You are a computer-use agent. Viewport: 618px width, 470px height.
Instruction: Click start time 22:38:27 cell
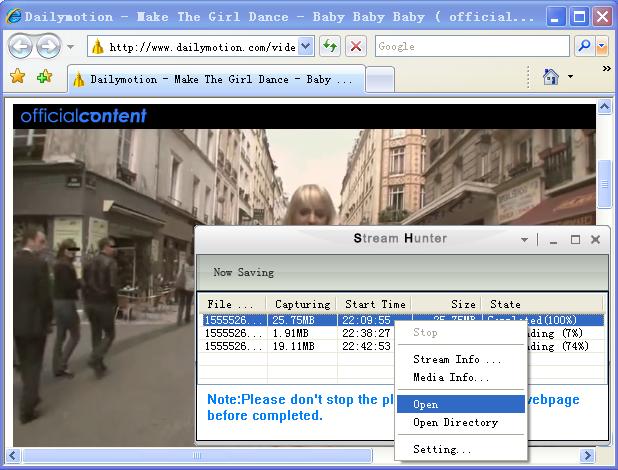point(366,333)
